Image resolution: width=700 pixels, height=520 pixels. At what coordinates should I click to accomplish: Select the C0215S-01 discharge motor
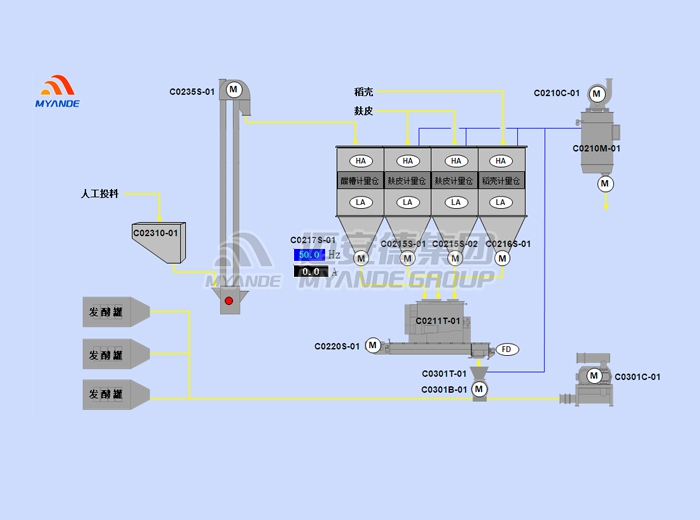point(407,259)
